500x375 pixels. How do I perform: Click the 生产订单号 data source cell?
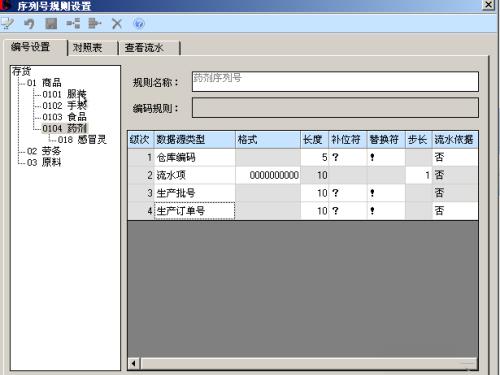point(195,211)
